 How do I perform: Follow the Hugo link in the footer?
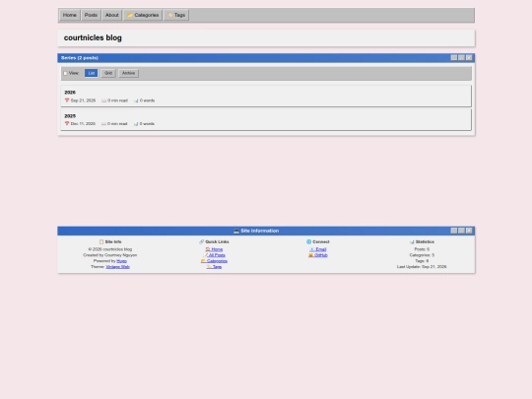[x=121, y=261]
